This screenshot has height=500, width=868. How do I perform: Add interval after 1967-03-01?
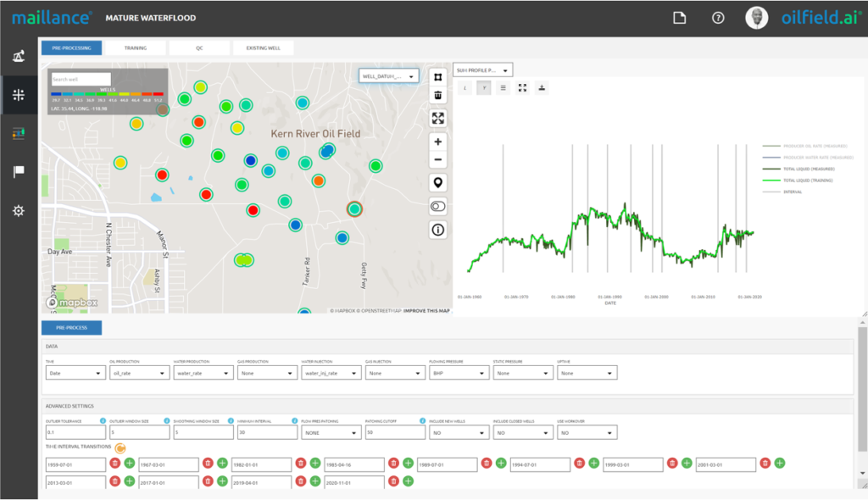point(223,463)
